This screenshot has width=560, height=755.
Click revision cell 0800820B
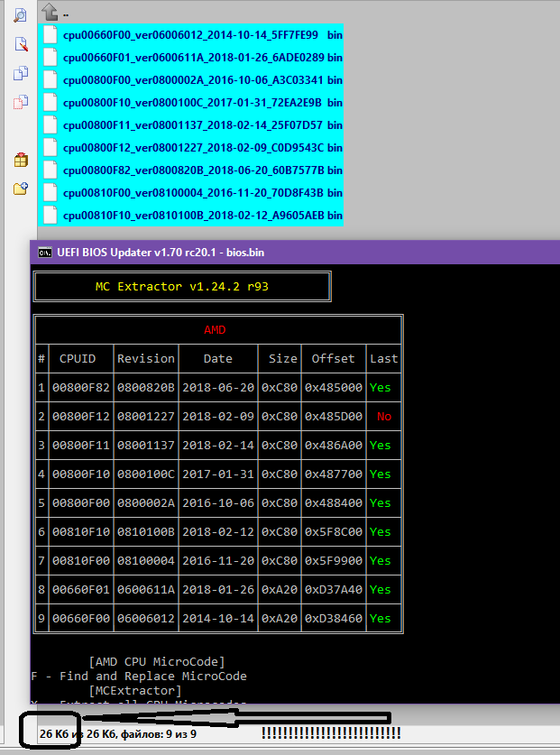point(146,388)
